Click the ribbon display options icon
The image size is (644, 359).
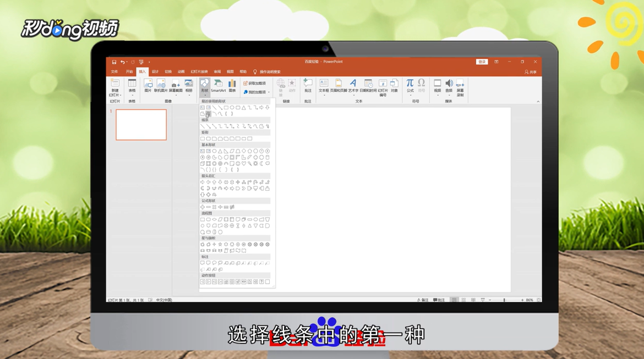(496, 62)
